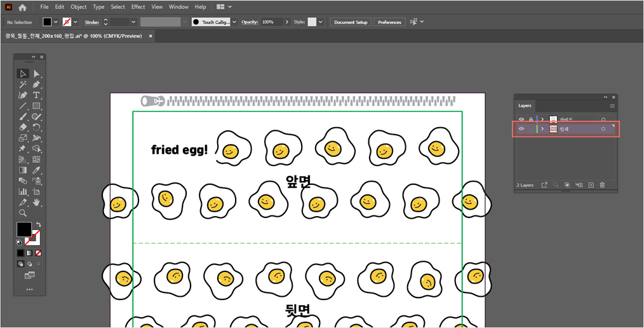Viewport: 644px width, 328px height.
Task: Activate the Puppet Warp pin tool
Action: (23, 149)
